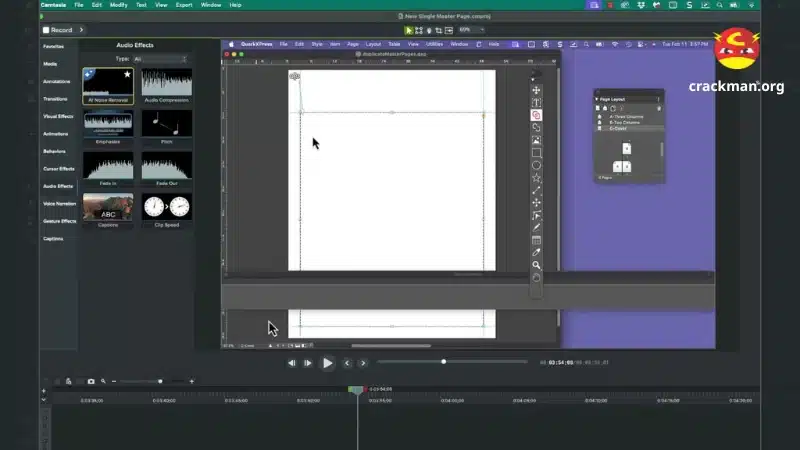Click the Record button
The width and height of the screenshot is (800, 450).
pyautogui.click(x=58, y=30)
